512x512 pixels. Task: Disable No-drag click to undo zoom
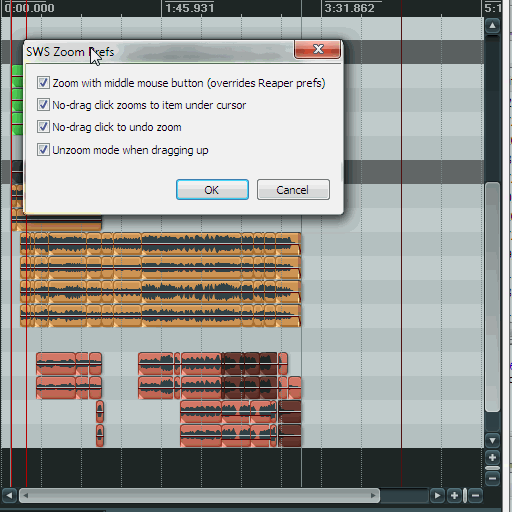click(x=43, y=127)
